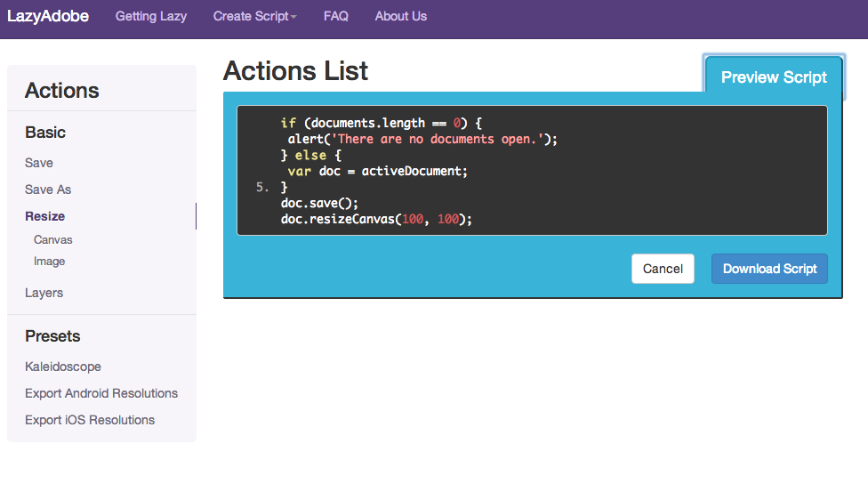Visit the About Us page
868x500 pixels.
pos(401,16)
